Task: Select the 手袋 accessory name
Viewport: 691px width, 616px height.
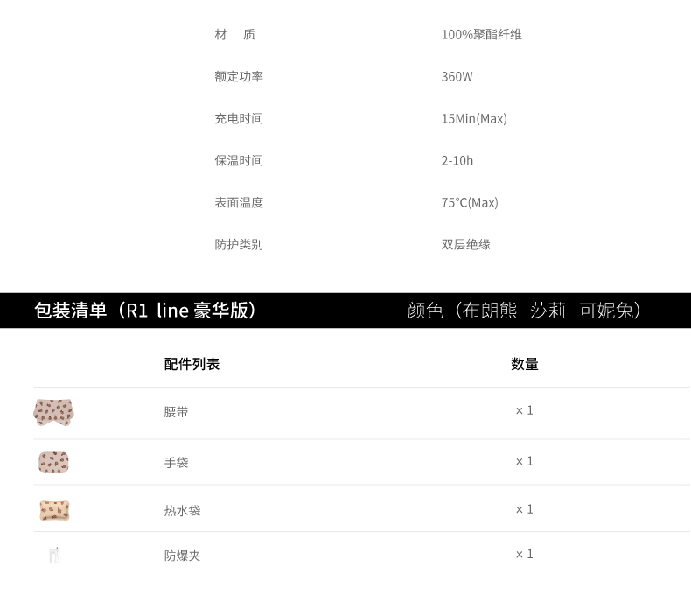Action: point(176,463)
